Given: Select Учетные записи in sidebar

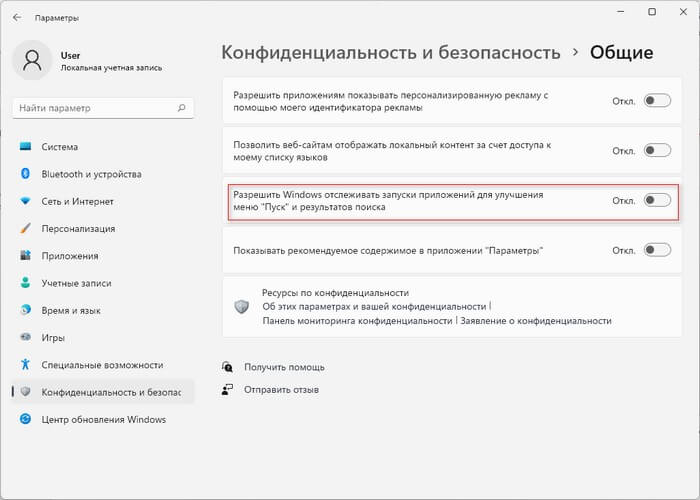Looking at the screenshot, I should pos(103,283).
